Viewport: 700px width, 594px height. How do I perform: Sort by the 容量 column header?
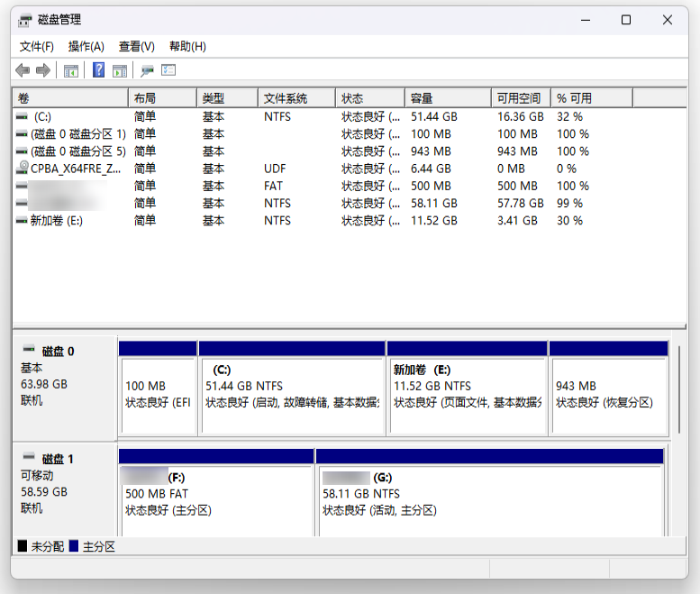(x=449, y=98)
